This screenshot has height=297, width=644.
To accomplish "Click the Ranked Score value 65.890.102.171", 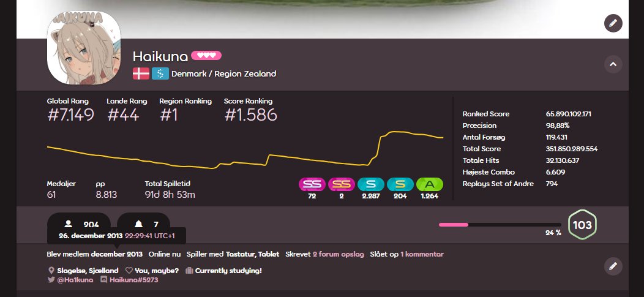I will (569, 114).
